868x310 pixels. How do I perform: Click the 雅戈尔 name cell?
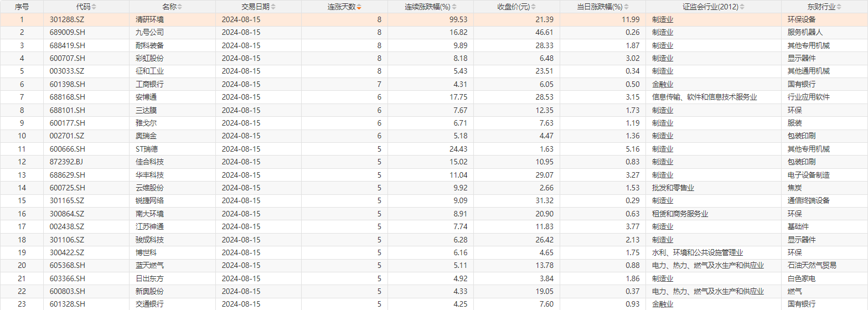click(146, 123)
